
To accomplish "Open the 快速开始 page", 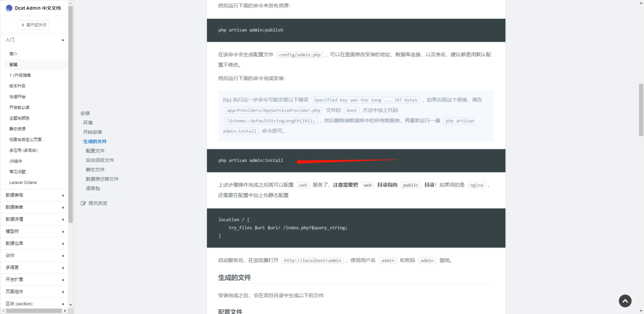I will click(x=17, y=97).
